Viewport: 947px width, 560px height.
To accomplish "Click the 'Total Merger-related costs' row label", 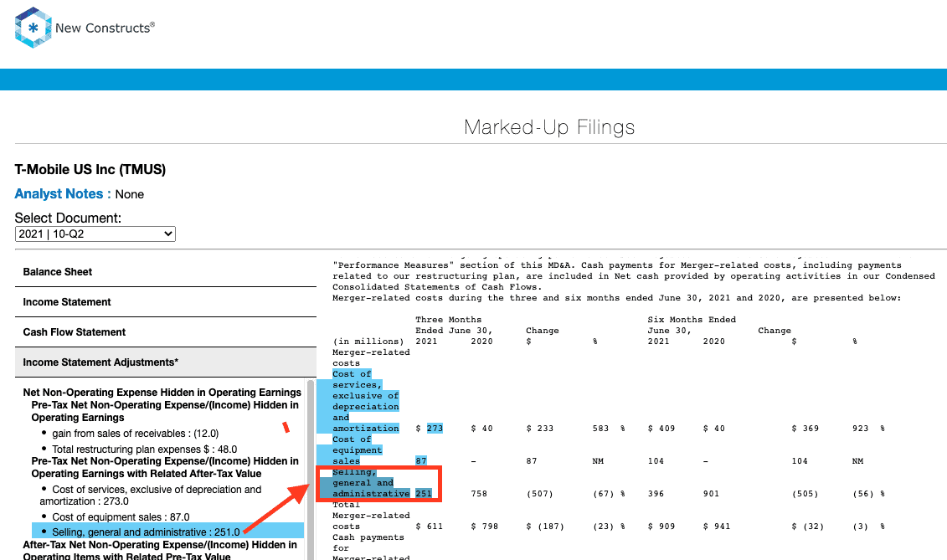I will tap(371, 516).
